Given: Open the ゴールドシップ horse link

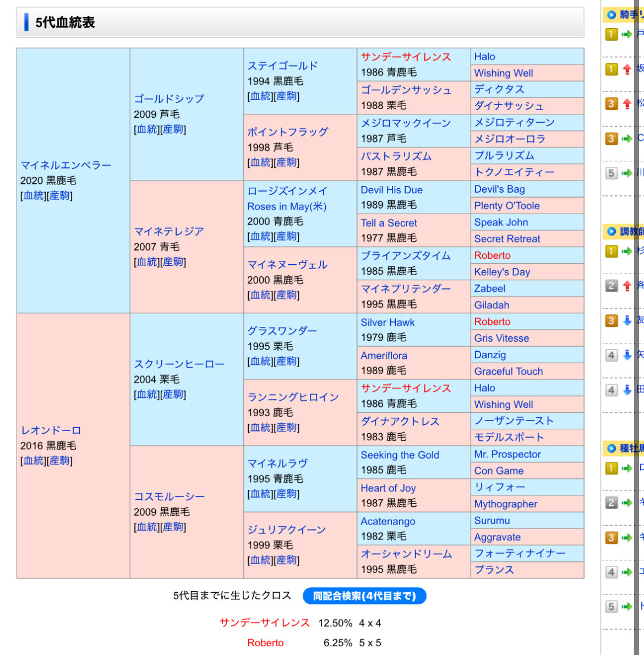Looking at the screenshot, I should click(x=168, y=99).
